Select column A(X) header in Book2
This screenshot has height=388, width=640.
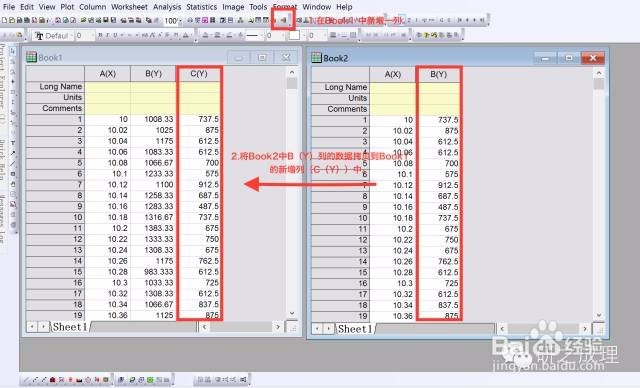393,74
